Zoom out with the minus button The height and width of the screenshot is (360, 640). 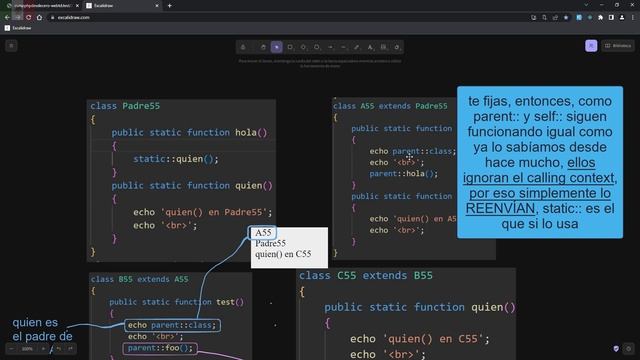pos(11,349)
